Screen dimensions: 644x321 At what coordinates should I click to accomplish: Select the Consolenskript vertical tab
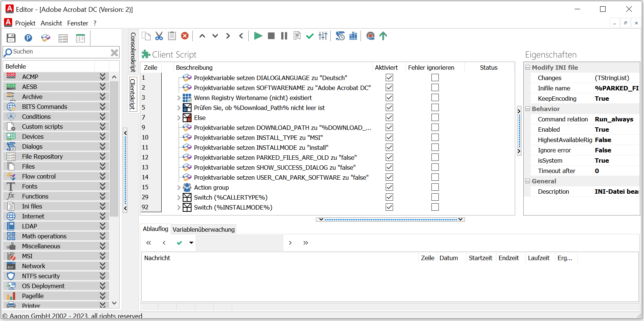[133, 52]
